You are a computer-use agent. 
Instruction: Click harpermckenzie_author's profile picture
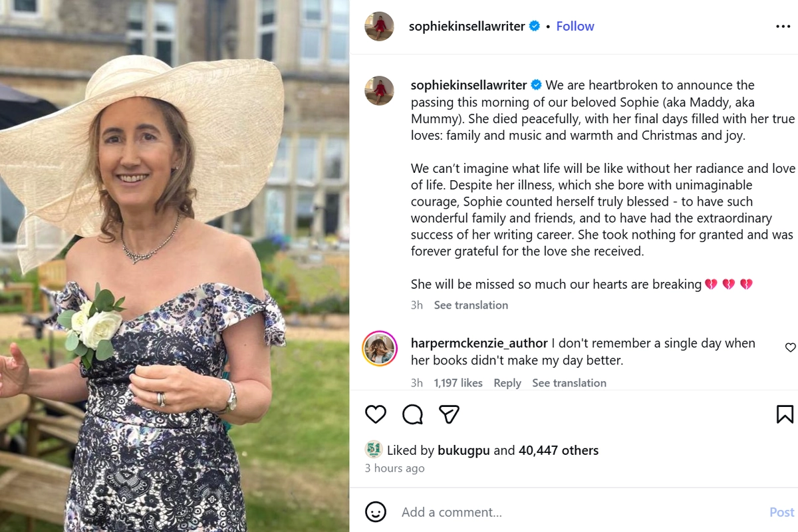[x=380, y=348]
